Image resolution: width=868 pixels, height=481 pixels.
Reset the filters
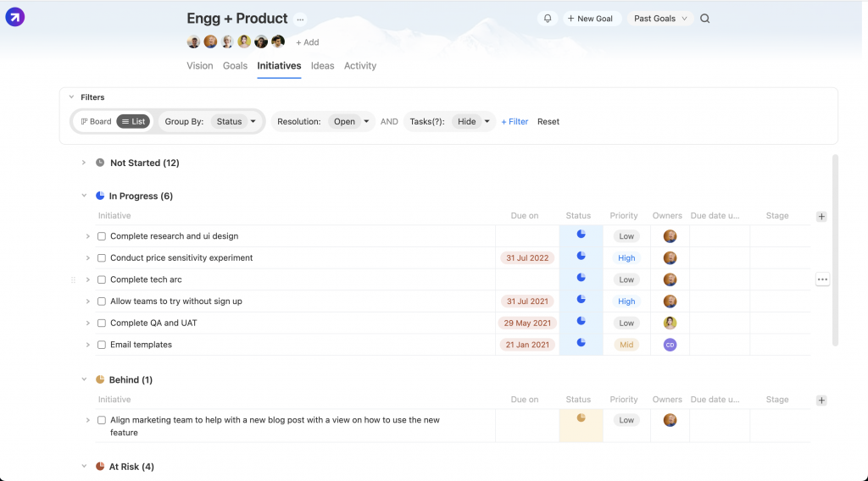(x=548, y=121)
